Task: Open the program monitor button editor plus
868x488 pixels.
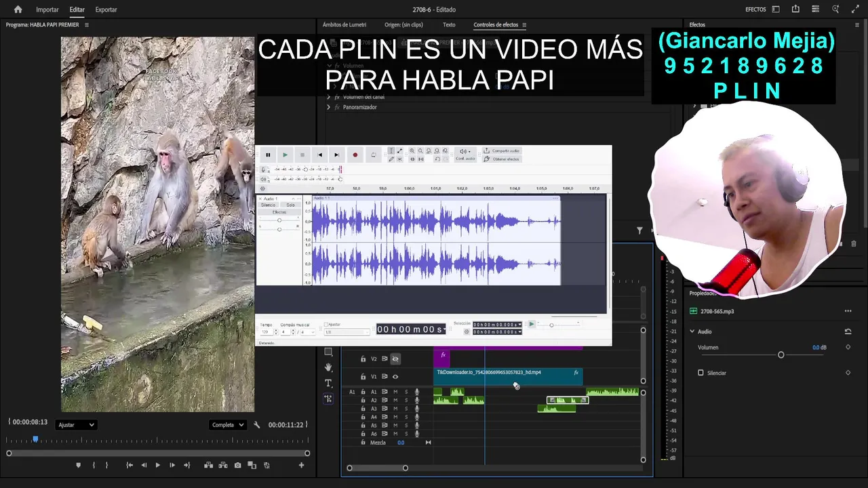Action: [302, 466]
